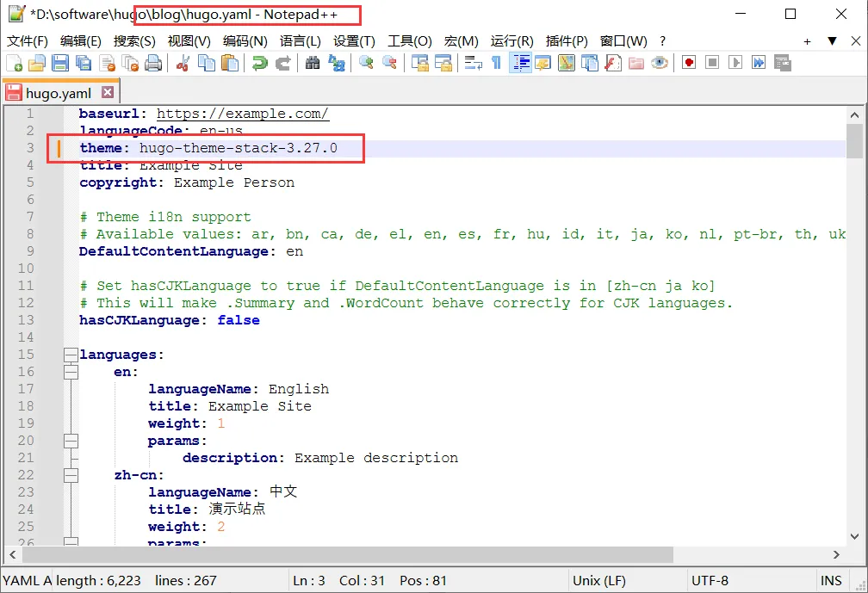868x593 pixels.
Task: Open Find with the binoculars icon
Action: tap(313, 63)
